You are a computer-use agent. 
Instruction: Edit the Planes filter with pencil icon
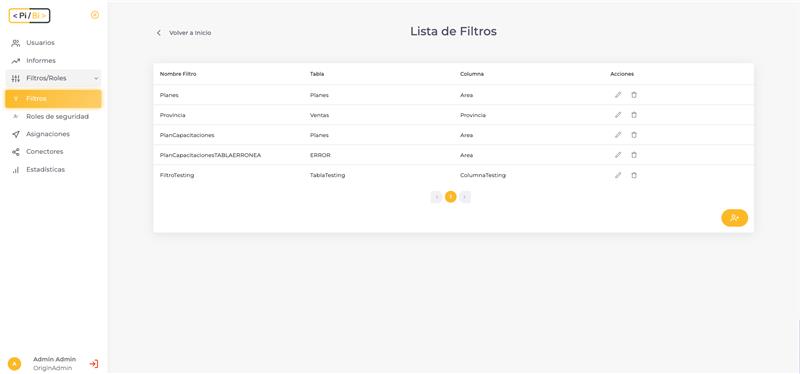(618, 95)
